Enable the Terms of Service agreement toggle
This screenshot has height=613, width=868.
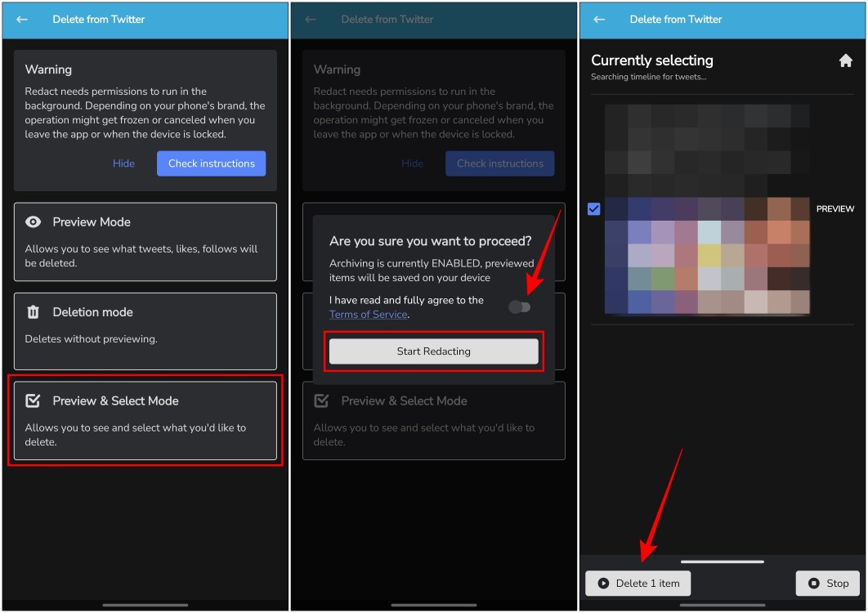pos(521,306)
